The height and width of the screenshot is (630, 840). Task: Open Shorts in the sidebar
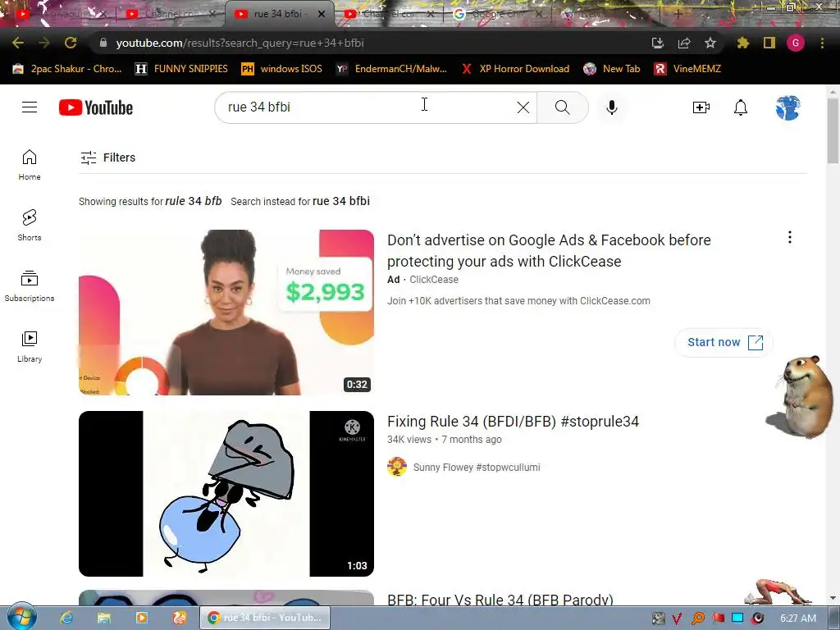pyautogui.click(x=30, y=226)
